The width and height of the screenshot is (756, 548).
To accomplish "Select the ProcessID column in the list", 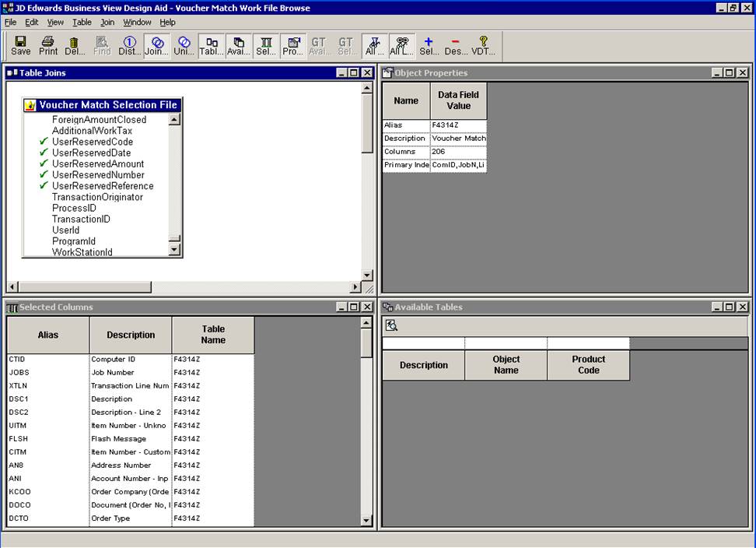I will 74,208.
